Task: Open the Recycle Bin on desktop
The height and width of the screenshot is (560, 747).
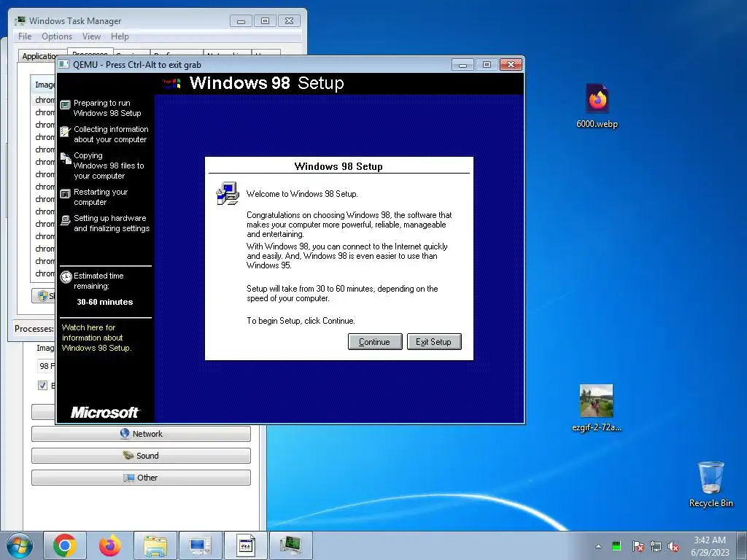Action: (x=711, y=484)
